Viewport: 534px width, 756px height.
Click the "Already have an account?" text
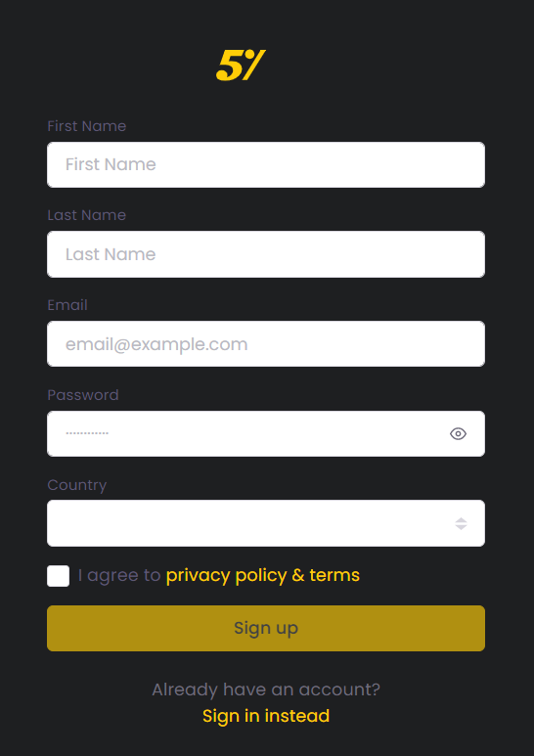(x=266, y=689)
